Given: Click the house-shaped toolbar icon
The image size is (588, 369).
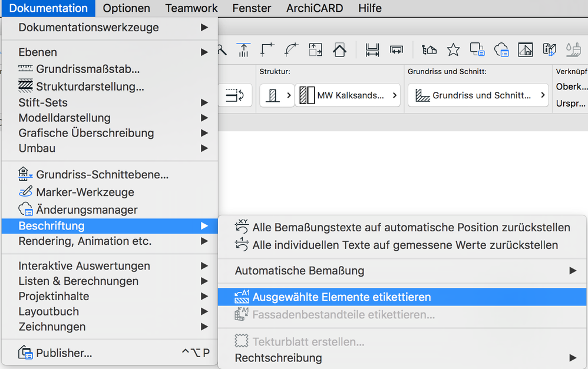Looking at the screenshot, I should tap(339, 50).
